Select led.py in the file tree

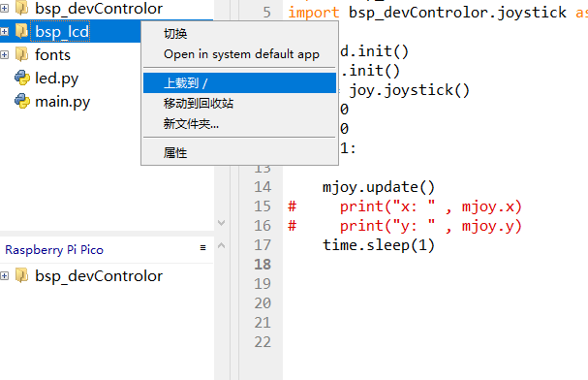(x=56, y=79)
